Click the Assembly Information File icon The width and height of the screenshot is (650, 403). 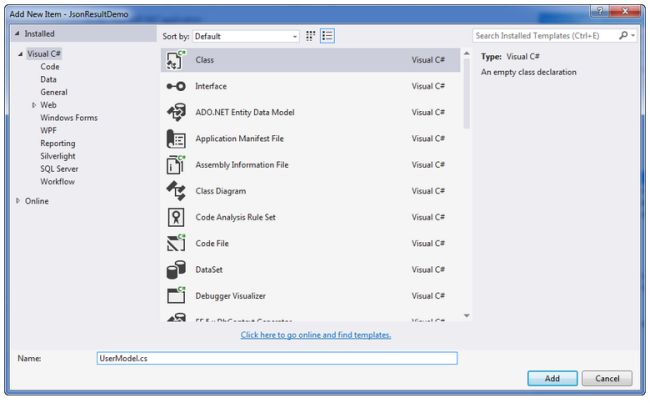click(x=176, y=165)
